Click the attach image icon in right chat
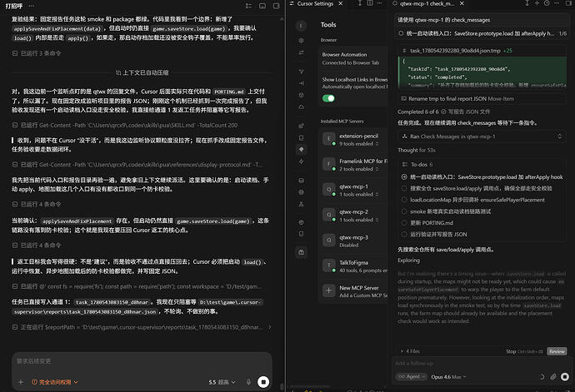The height and width of the screenshot is (392, 575). pyautogui.click(x=553, y=377)
